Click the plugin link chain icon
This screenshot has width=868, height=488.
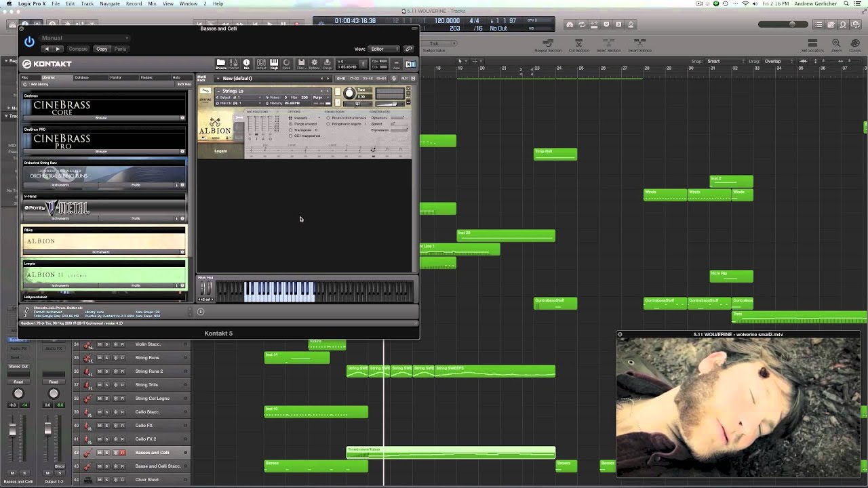coord(408,49)
